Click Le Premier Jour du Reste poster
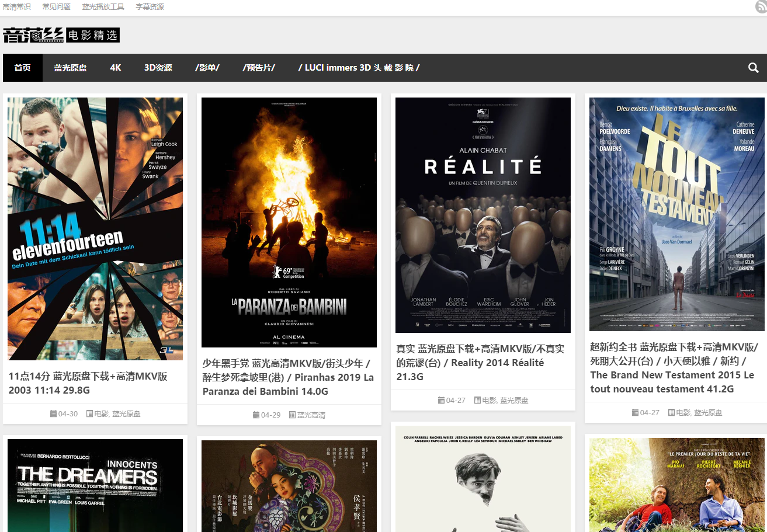This screenshot has width=767, height=532. (x=677, y=485)
